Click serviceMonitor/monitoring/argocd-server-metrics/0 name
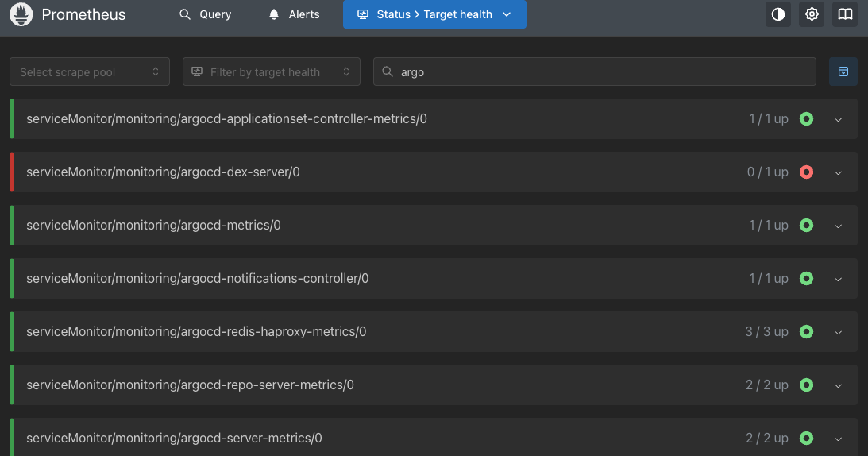The width and height of the screenshot is (868, 456). click(174, 438)
